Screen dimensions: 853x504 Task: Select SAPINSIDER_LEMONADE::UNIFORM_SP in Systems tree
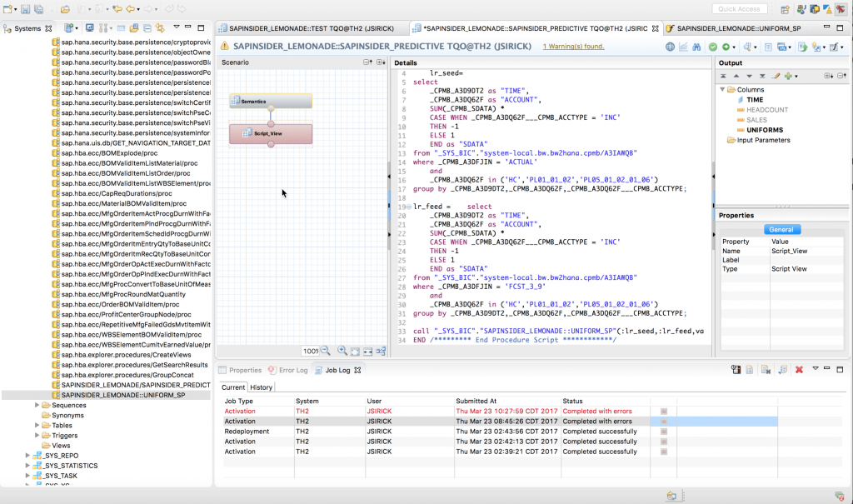(x=123, y=395)
